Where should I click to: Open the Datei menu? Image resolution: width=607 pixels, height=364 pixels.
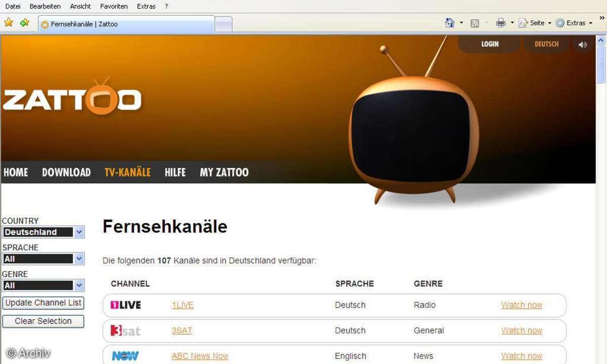[x=13, y=6]
